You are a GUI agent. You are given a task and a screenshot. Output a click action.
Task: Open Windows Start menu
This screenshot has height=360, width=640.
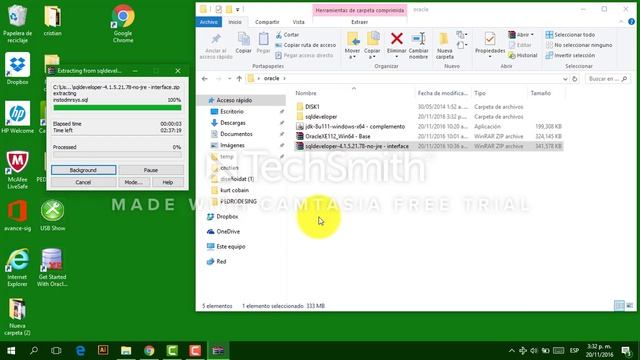click(11, 351)
